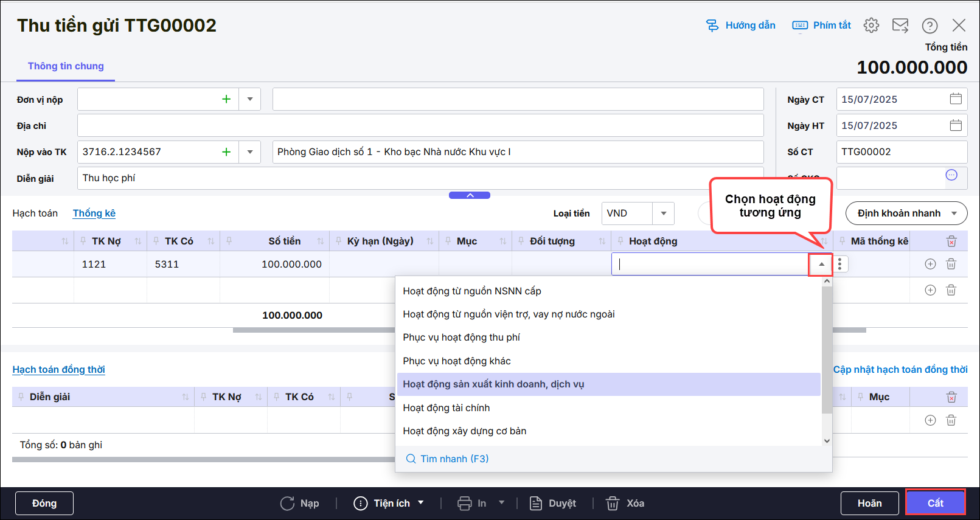Delete the first accounting row with trash icon
This screenshot has height=520, width=980.
pyautogui.click(x=951, y=264)
